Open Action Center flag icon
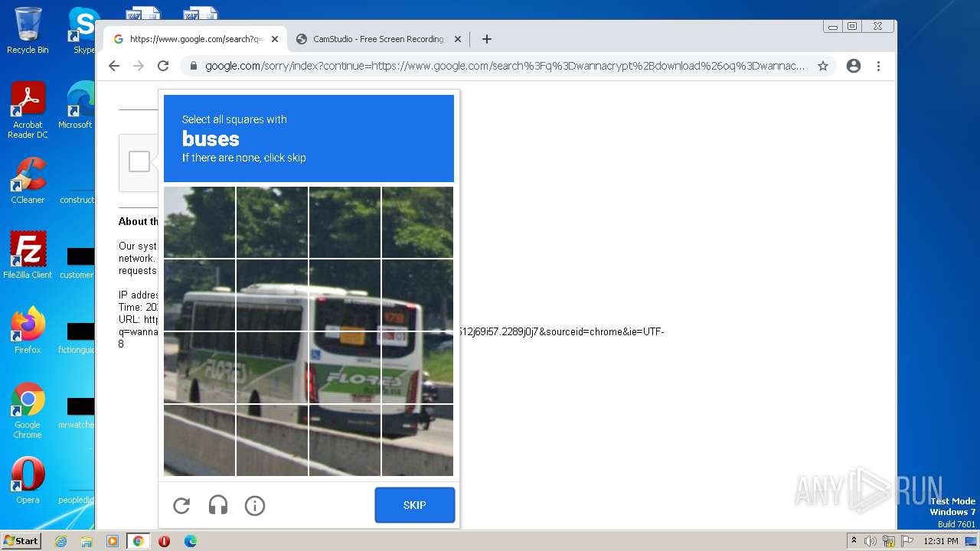980x551 pixels. pyautogui.click(x=906, y=541)
